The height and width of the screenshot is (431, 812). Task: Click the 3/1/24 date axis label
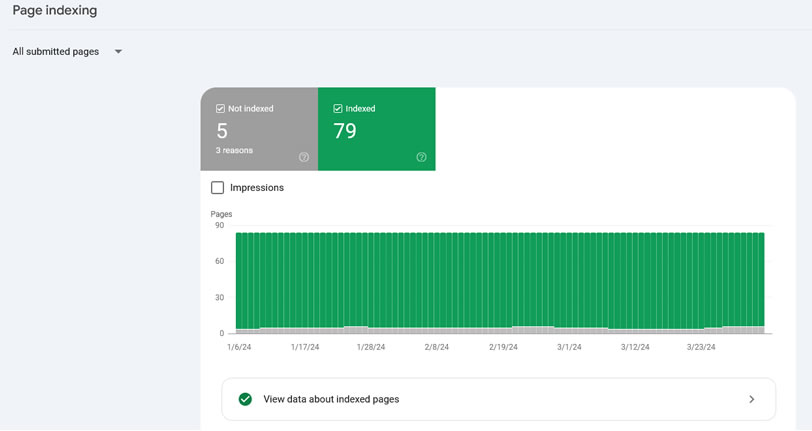click(x=569, y=347)
